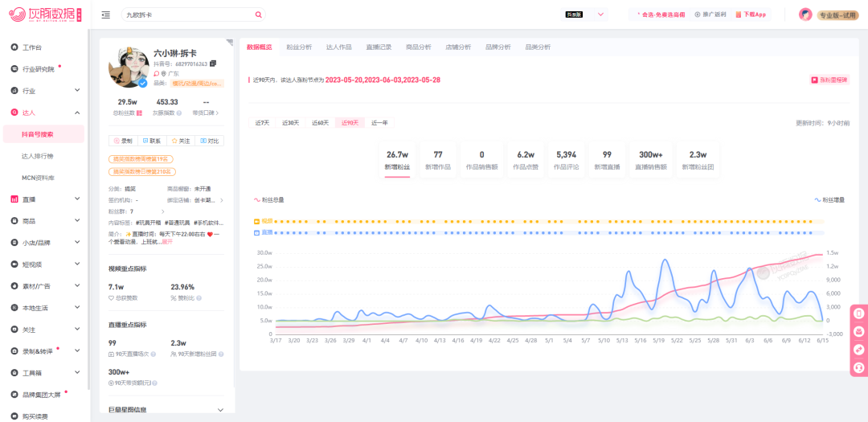Switch to the 直播记录 tab
The width and height of the screenshot is (868, 422).
tap(379, 47)
